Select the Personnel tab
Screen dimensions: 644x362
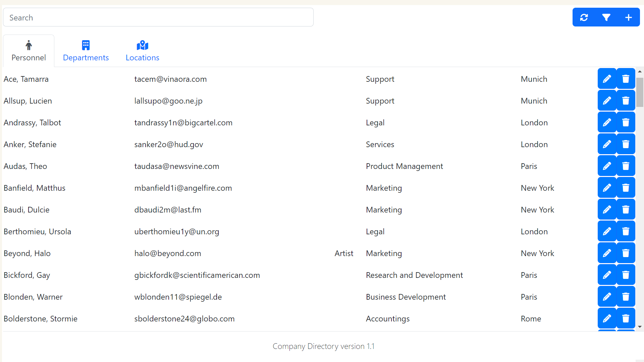coord(29,51)
